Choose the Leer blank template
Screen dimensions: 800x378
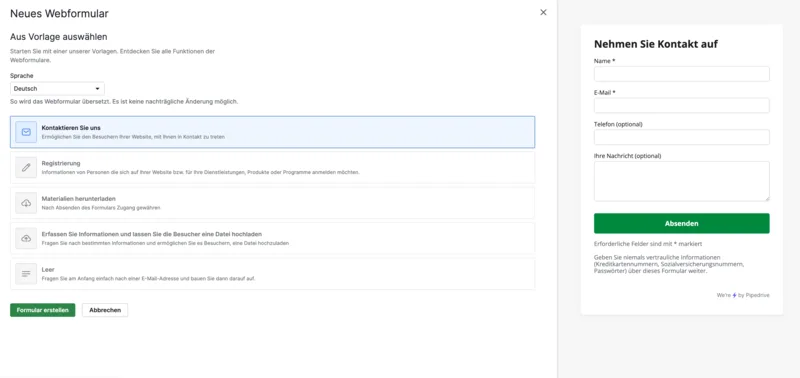coord(272,274)
